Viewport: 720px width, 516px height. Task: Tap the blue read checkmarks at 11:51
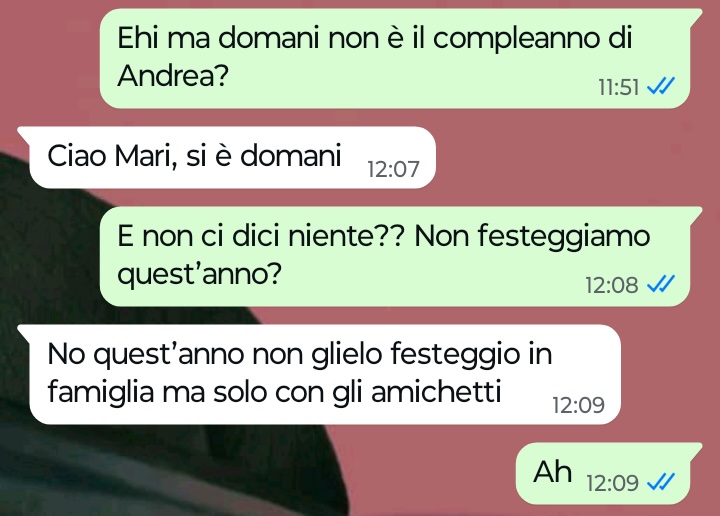click(x=661, y=86)
